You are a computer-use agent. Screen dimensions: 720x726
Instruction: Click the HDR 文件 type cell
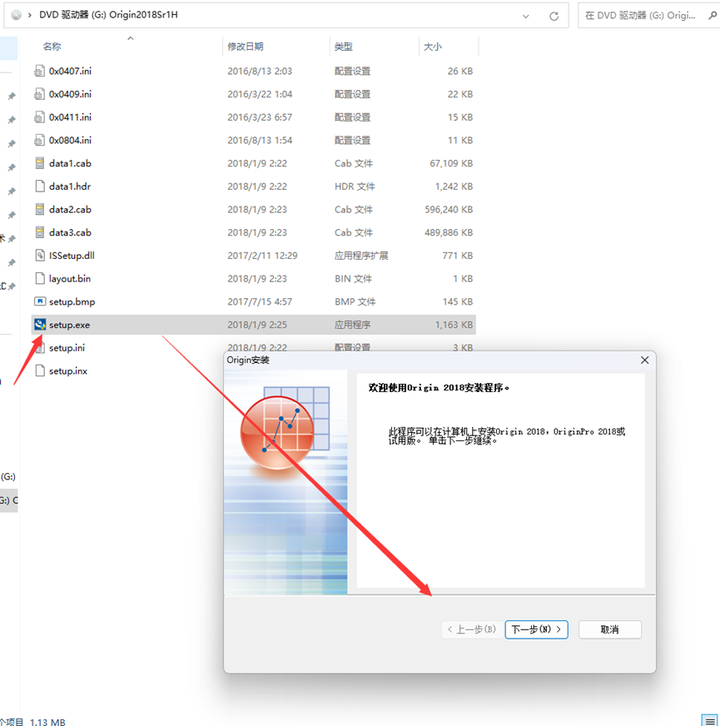[x=355, y=186]
